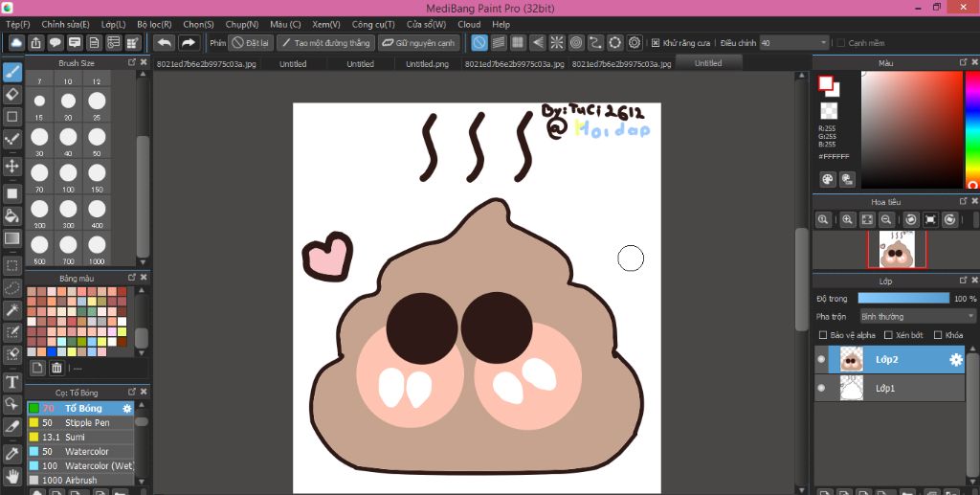This screenshot has width=980, height=495.
Task: Click the navigator canvas thumbnail
Action: (897, 249)
